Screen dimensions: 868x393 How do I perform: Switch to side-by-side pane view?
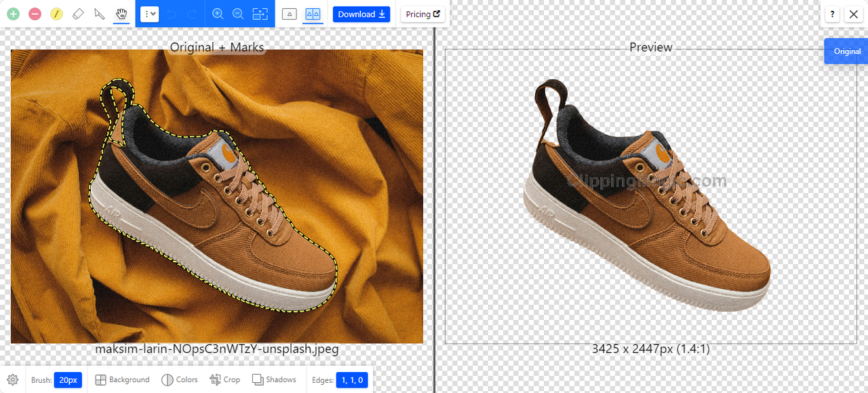coord(313,14)
